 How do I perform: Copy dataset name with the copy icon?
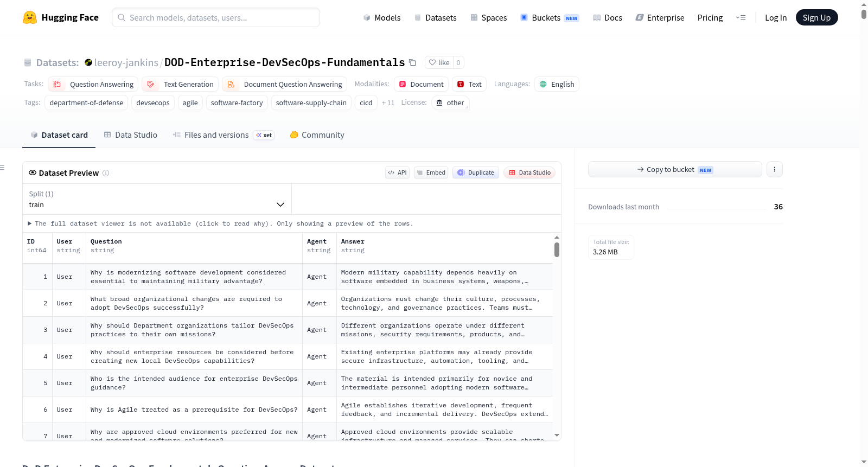tap(412, 62)
